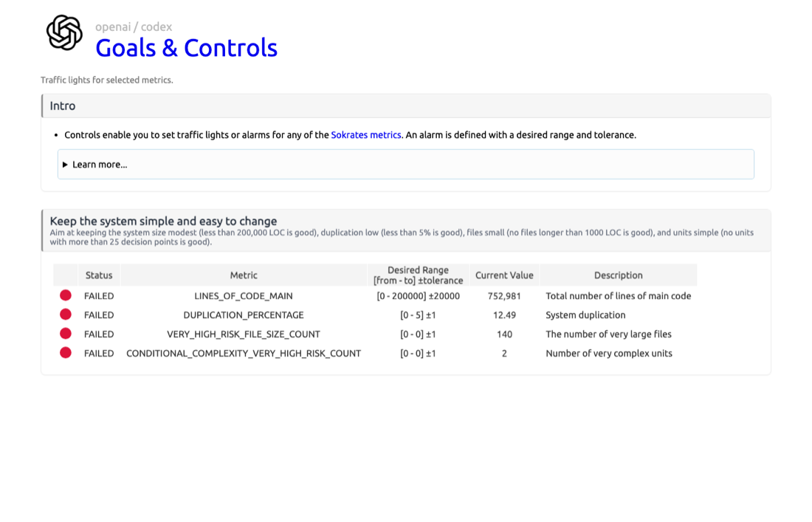Click the openai / codex breadcrumb text

[x=134, y=27]
